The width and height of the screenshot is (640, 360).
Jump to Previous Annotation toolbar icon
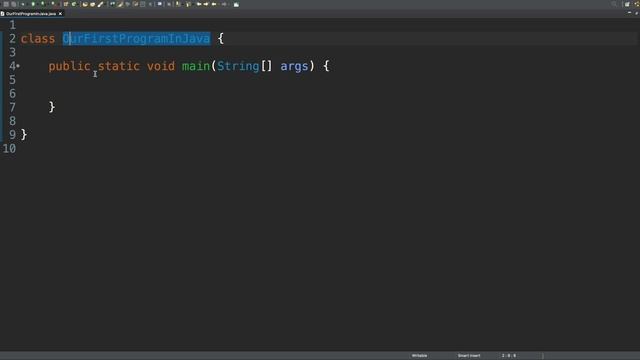(x=188, y=4)
